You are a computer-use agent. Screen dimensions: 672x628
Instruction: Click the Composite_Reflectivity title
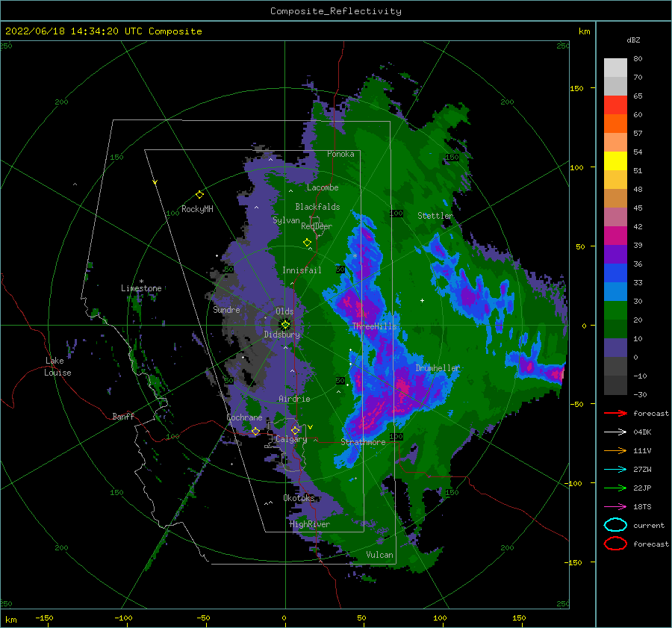335,11
